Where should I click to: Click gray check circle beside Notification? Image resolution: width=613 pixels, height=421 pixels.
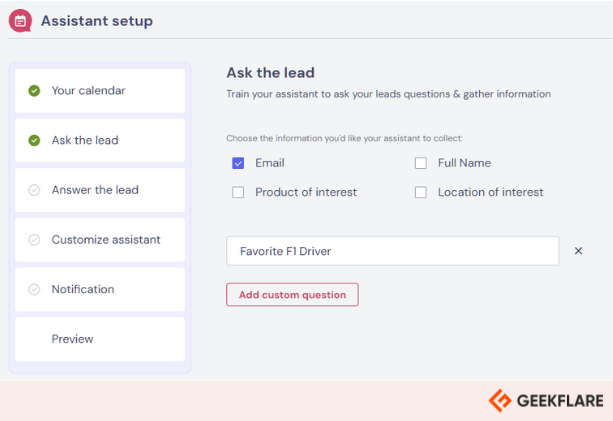pos(34,289)
